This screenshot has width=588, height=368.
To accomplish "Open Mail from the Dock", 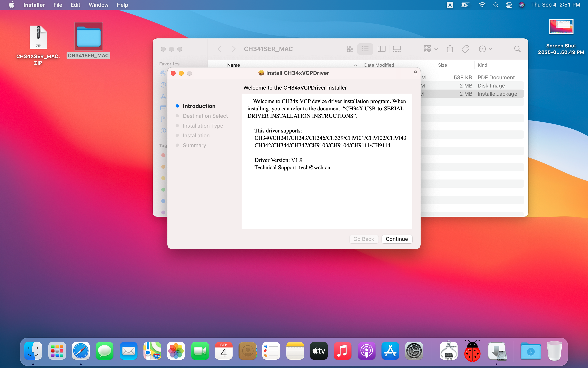I will [x=128, y=351].
